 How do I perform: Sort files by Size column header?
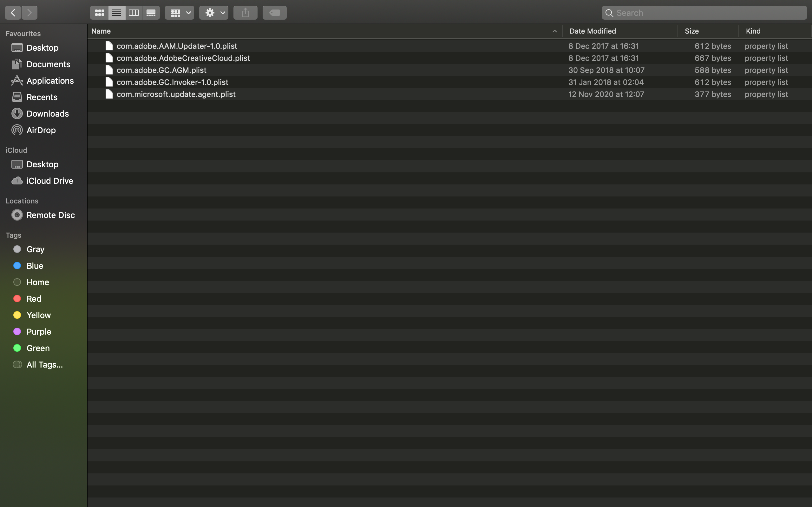click(691, 31)
